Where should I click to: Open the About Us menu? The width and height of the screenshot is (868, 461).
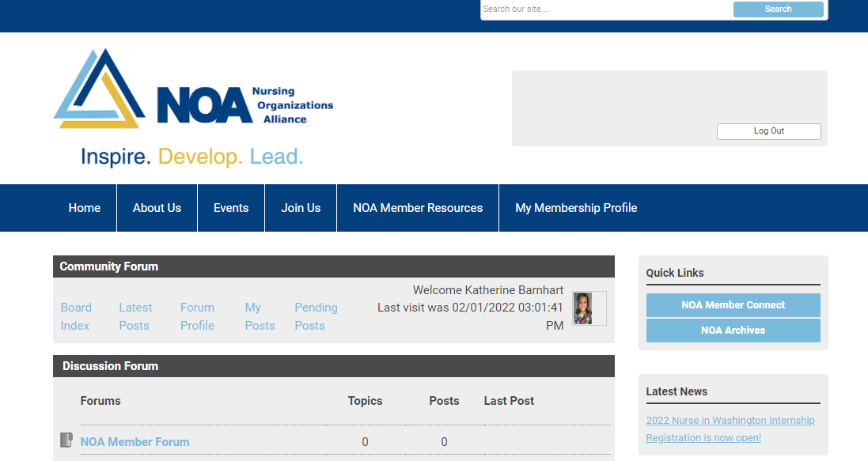pyautogui.click(x=157, y=208)
